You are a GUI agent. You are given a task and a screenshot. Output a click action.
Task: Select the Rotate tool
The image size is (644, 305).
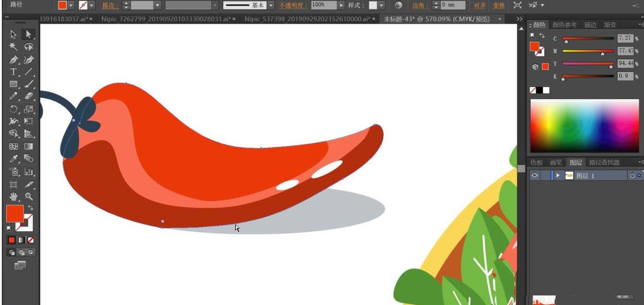coord(13,109)
